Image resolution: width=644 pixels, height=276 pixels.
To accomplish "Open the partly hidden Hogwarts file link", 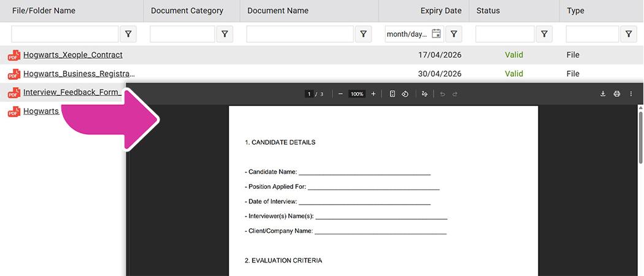I will coord(41,111).
